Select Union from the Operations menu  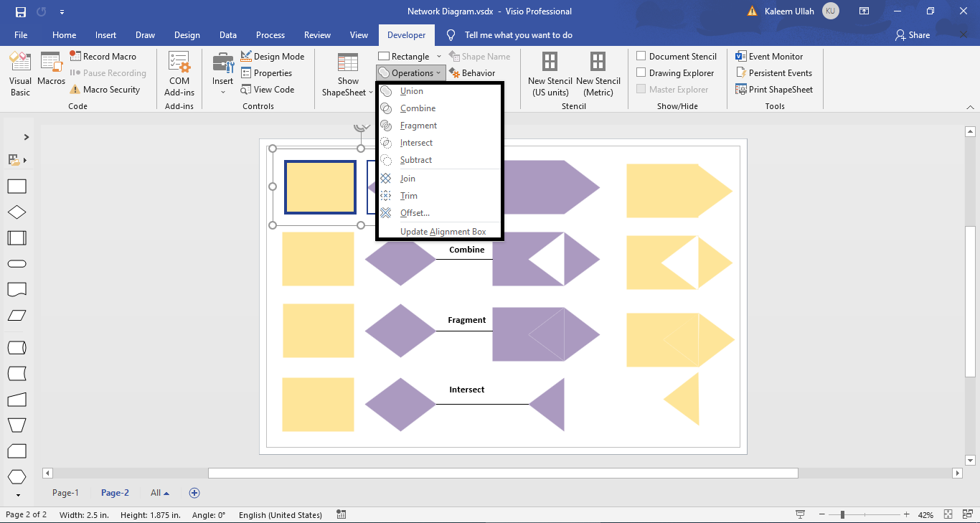click(x=410, y=91)
